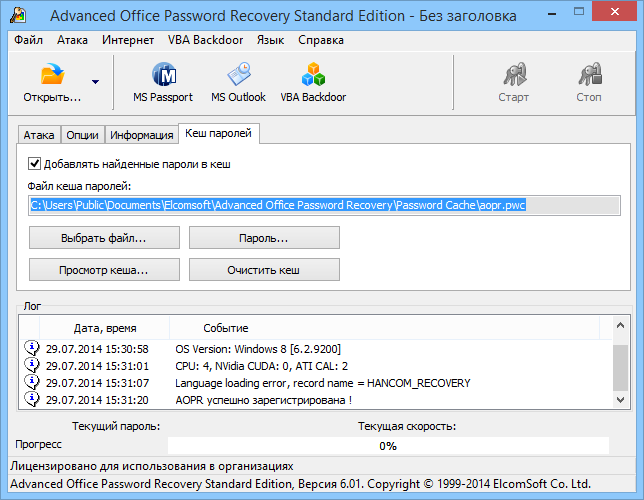Viewport: 644px width, 500px height.
Task: Click the Просмотр кеша button
Action: [x=104, y=270]
